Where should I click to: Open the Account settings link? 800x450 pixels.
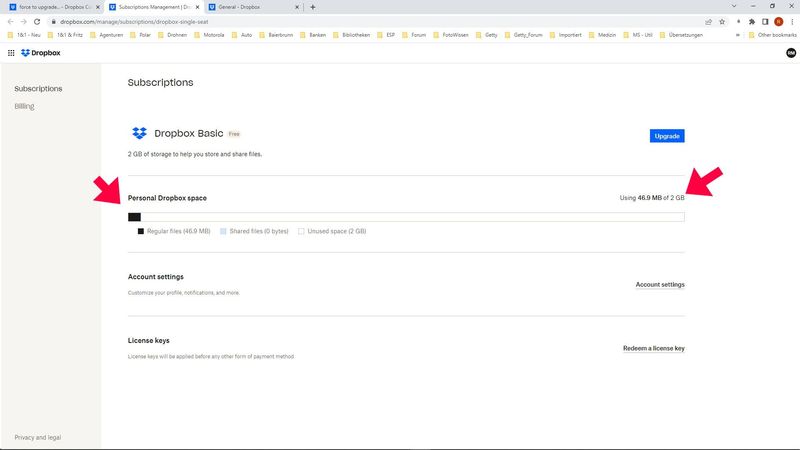click(x=660, y=285)
